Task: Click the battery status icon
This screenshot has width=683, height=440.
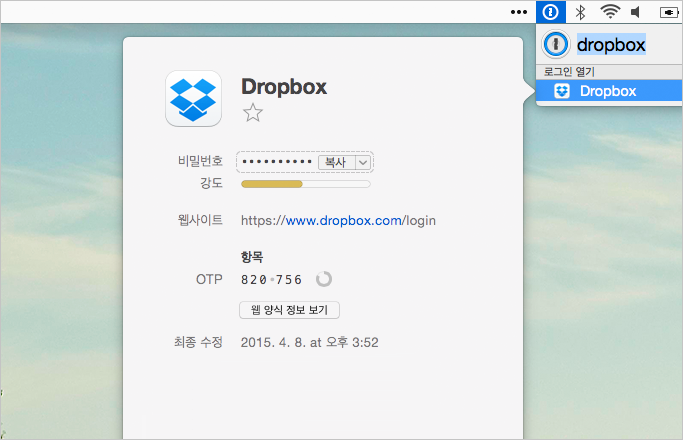Action: [x=669, y=13]
